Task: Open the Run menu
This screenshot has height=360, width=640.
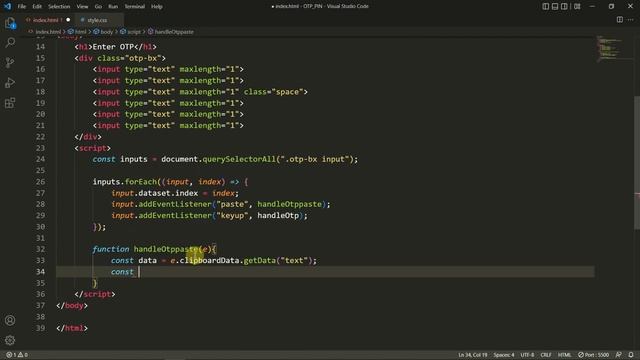Action: pyautogui.click(x=113, y=7)
